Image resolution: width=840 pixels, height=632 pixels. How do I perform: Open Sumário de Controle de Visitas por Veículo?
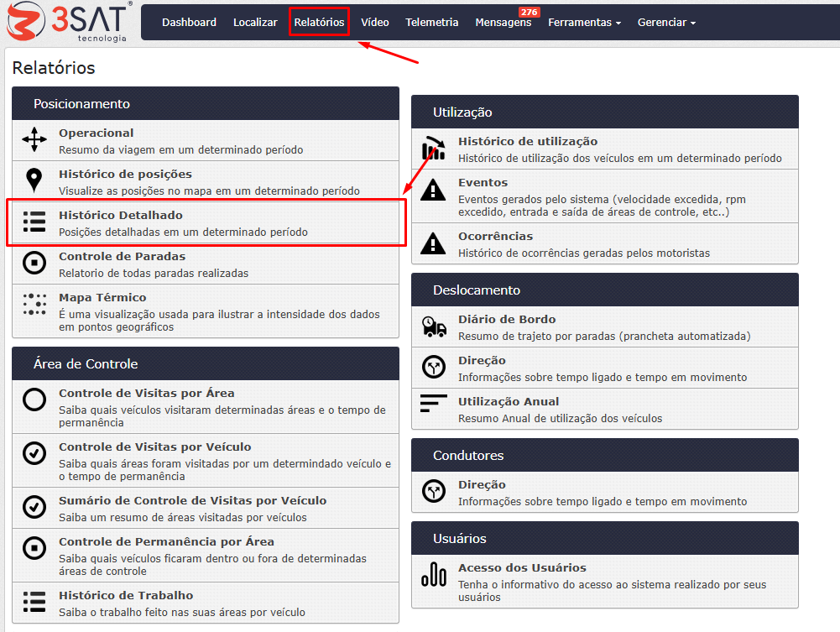pos(192,501)
